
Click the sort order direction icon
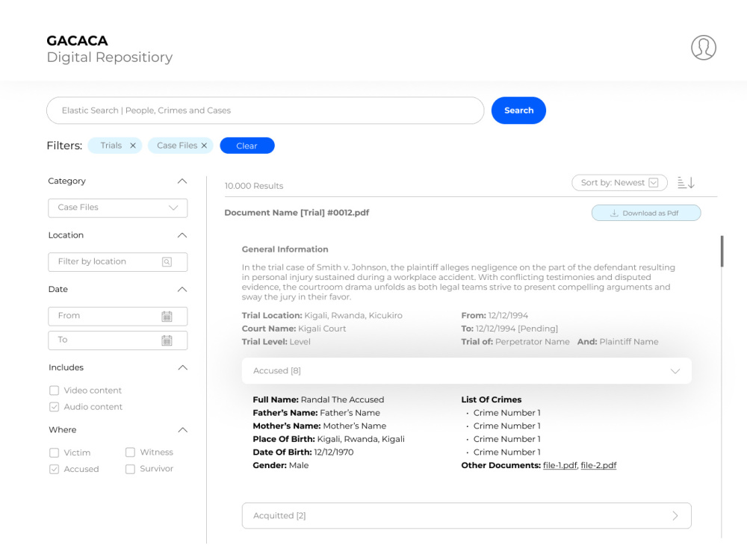pos(686,182)
